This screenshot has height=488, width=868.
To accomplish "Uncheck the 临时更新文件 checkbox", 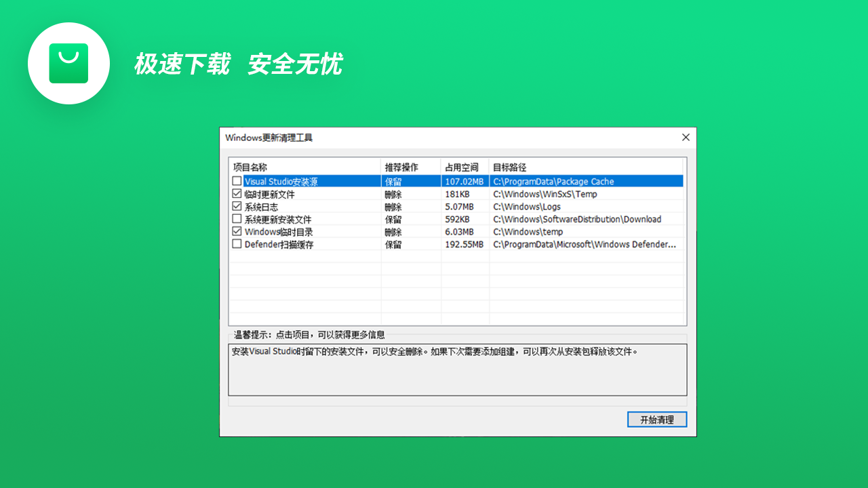I will tap(237, 194).
